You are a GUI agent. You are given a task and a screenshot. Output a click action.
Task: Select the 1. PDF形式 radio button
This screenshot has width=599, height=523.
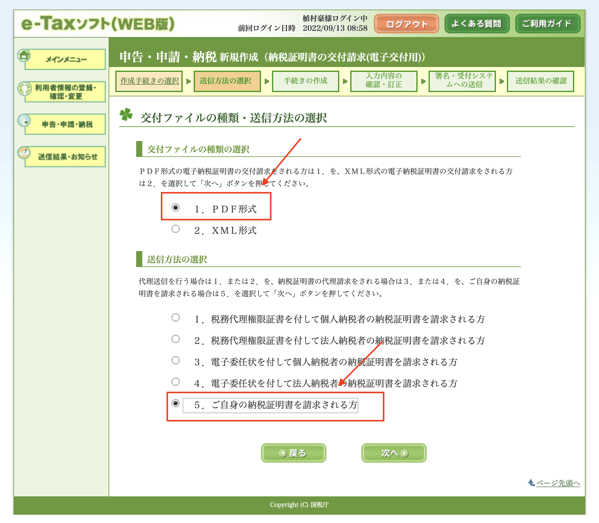pos(175,207)
